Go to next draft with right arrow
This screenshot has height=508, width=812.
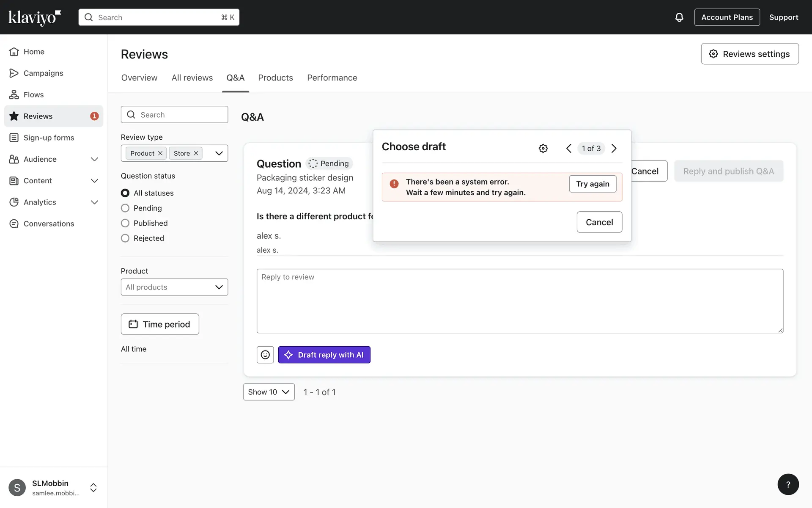click(614, 148)
